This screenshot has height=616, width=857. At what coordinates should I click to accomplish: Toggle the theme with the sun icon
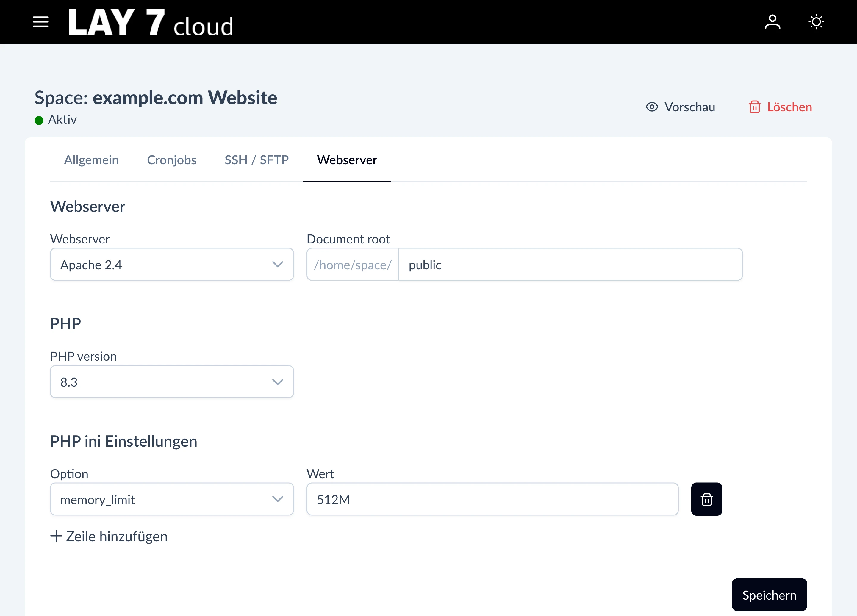816,21
